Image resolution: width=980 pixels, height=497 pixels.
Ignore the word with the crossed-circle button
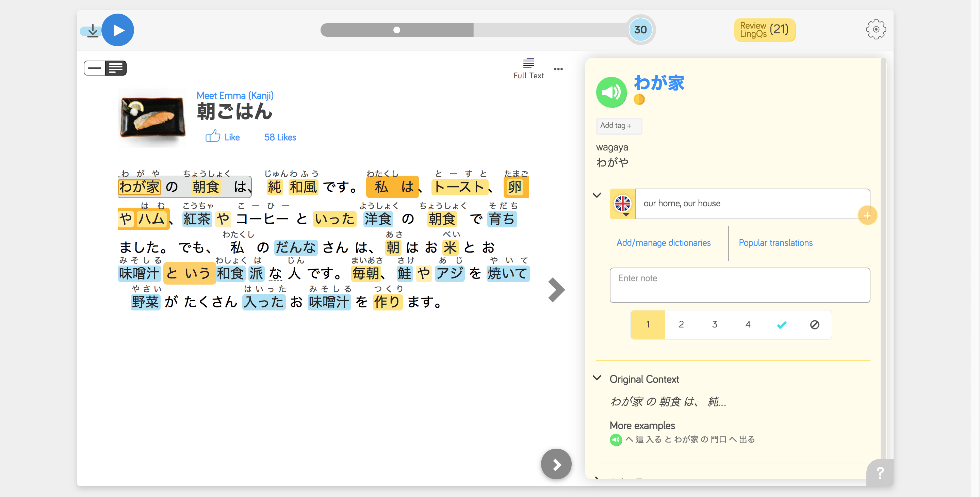click(814, 325)
